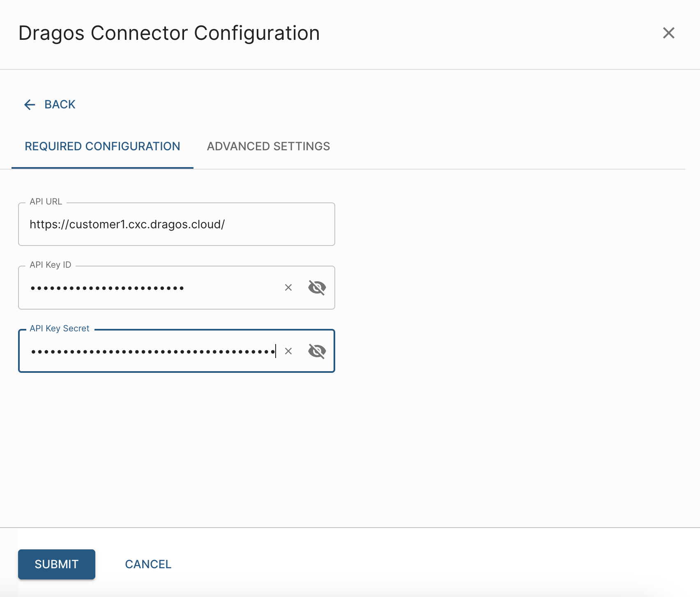Switch to the Advanced Settings tab
700x597 pixels.
tap(268, 147)
